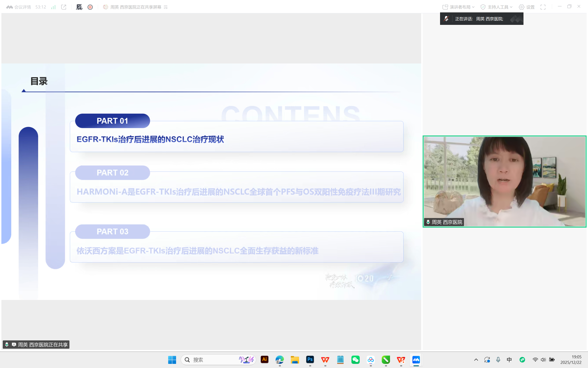Open the volume speaker tray icon

coord(543,360)
